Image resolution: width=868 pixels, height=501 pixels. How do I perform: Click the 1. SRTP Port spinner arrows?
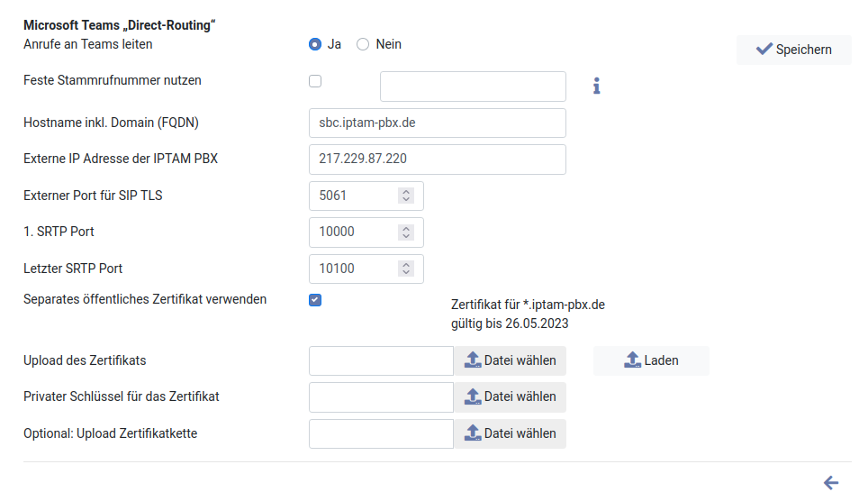click(x=406, y=232)
